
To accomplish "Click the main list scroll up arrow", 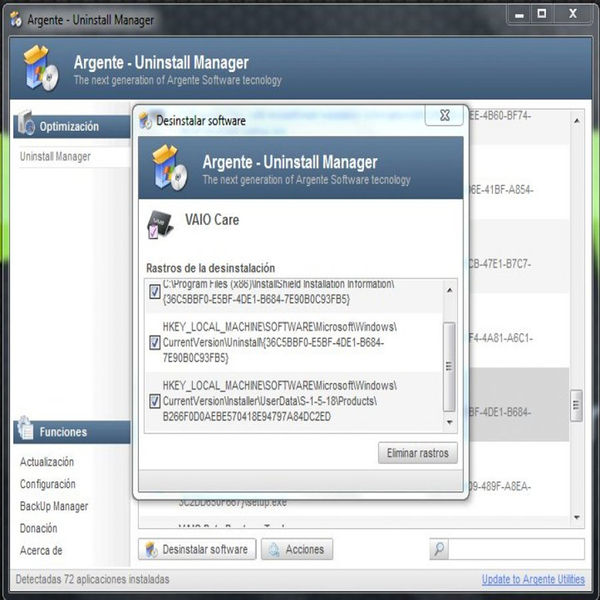I will [577, 121].
